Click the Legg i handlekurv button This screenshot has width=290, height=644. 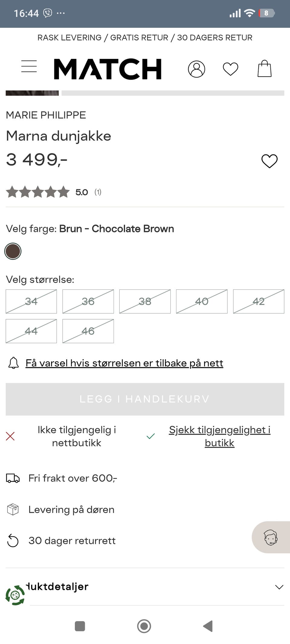pyautogui.click(x=145, y=399)
